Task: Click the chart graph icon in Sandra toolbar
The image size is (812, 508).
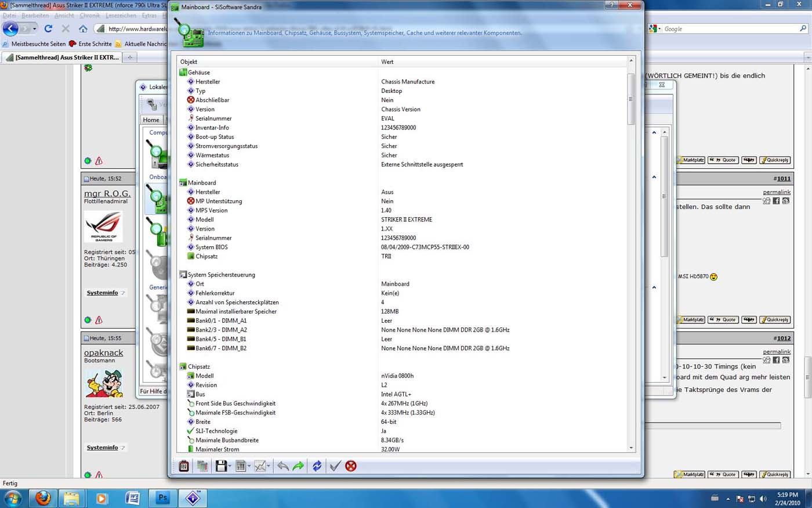Action: coord(260,466)
